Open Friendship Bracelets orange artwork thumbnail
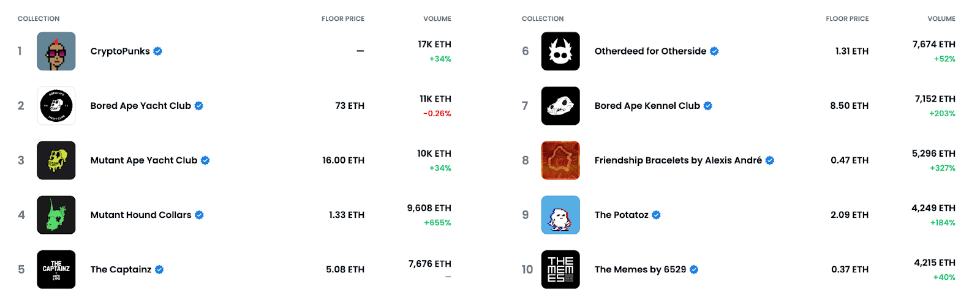The height and width of the screenshot is (295, 980). (x=560, y=160)
